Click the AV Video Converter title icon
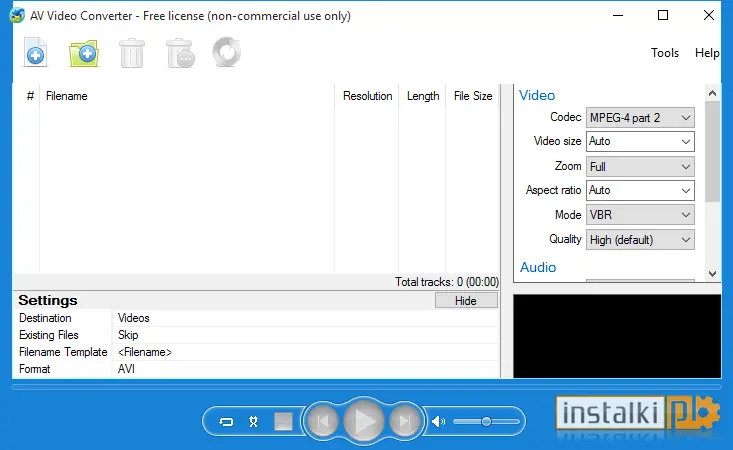Image resolution: width=733 pixels, height=450 pixels. coord(17,15)
